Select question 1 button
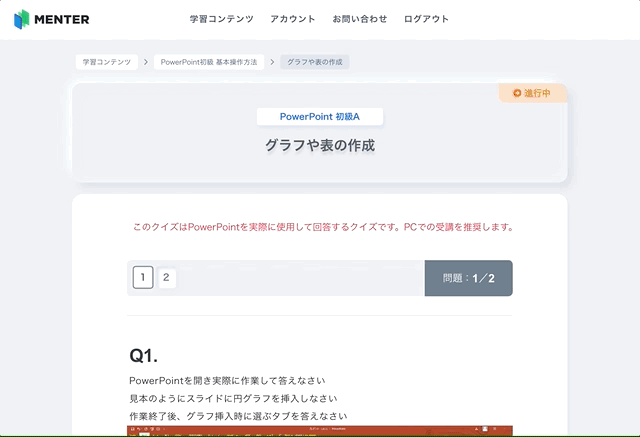640x437 pixels. coord(143,277)
